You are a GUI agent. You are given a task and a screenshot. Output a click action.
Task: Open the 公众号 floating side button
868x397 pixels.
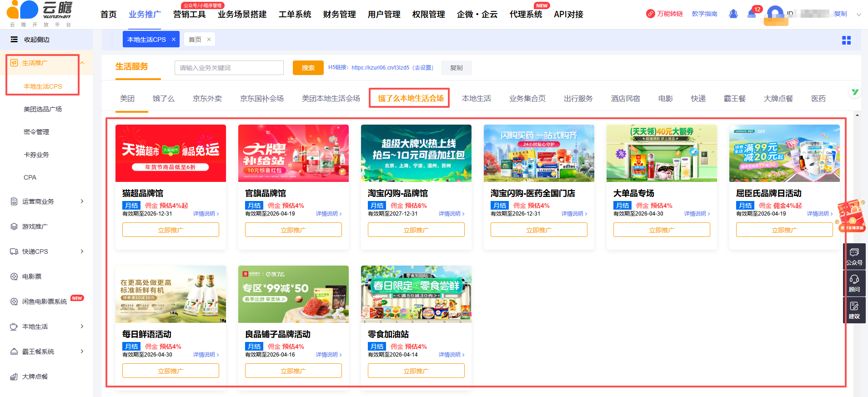[x=854, y=256]
